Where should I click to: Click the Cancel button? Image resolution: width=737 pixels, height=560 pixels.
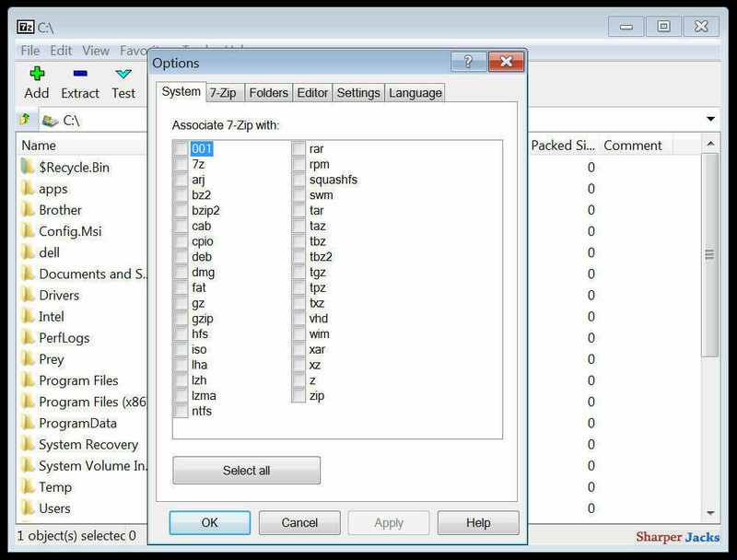[x=299, y=522]
